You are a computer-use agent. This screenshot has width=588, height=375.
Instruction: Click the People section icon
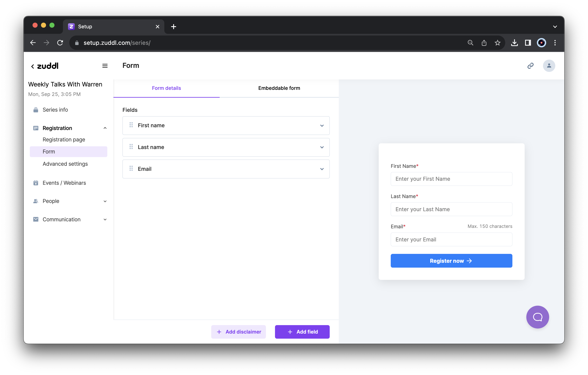pyautogui.click(x=35, y=201)
